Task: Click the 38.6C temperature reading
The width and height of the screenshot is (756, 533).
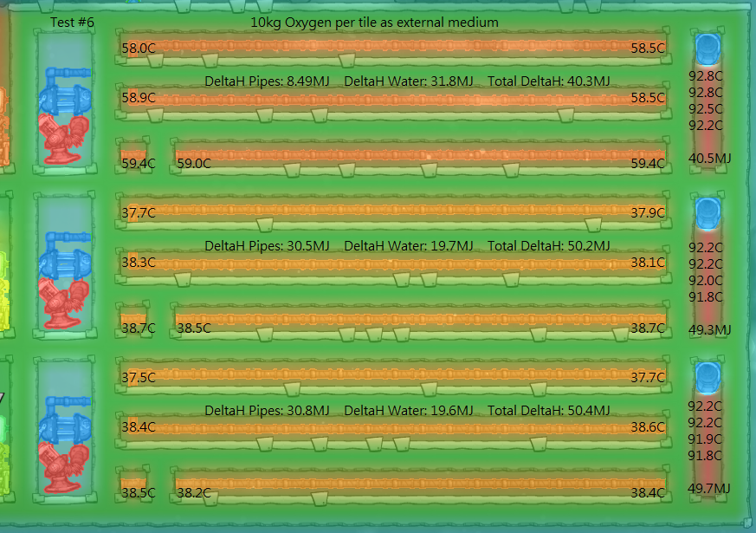Action: (x=648, y=427)
